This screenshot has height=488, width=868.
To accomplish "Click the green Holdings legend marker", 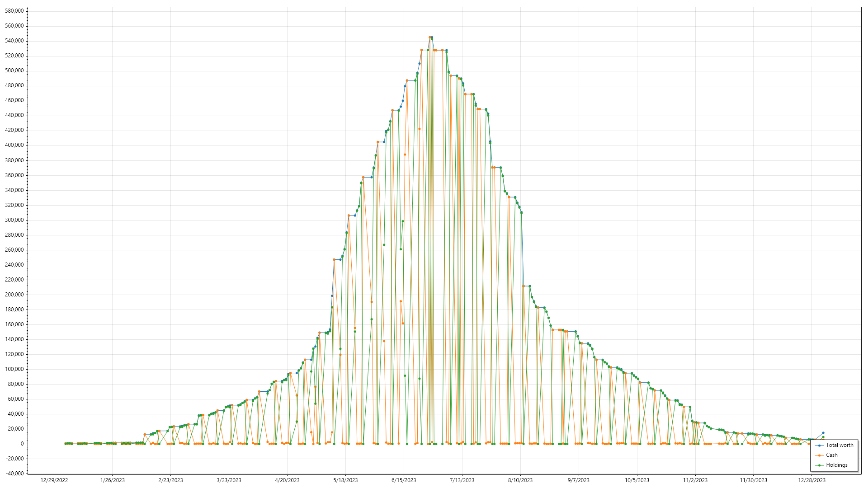I will (x=819, y=465).
